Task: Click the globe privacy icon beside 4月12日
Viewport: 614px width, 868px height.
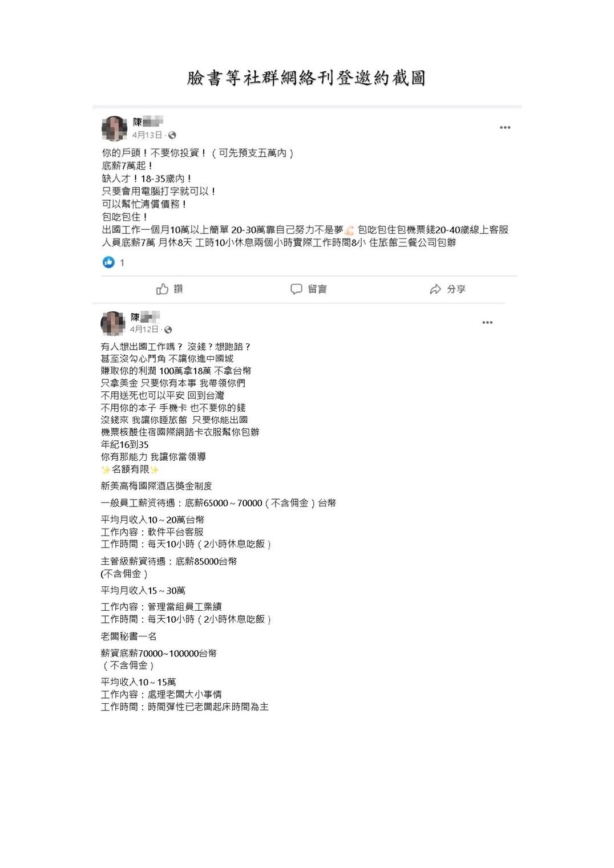Action: 168,330
